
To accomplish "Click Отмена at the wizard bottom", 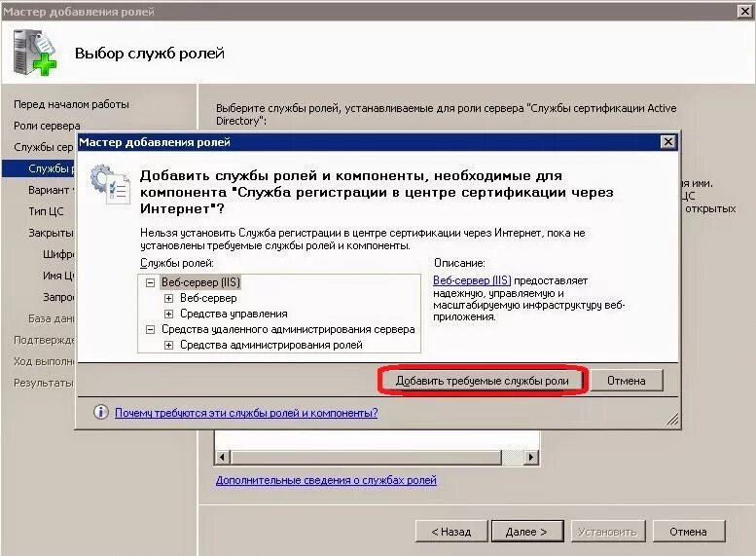I will coord(689,532).
